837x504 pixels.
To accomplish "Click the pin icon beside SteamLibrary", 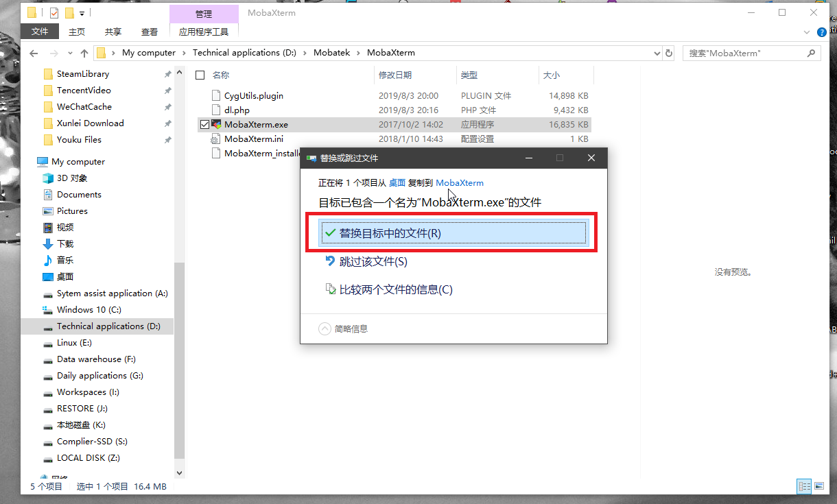I will 168,74.
